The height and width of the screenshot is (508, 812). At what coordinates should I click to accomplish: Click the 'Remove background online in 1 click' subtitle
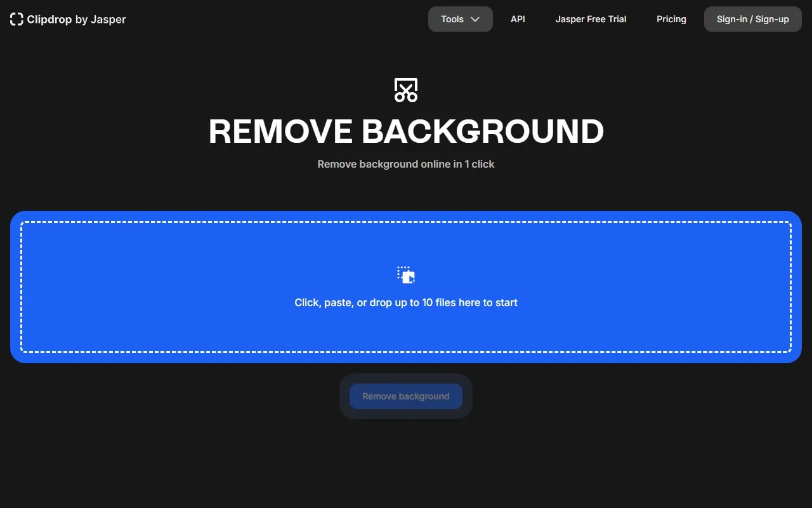(405, 164)
